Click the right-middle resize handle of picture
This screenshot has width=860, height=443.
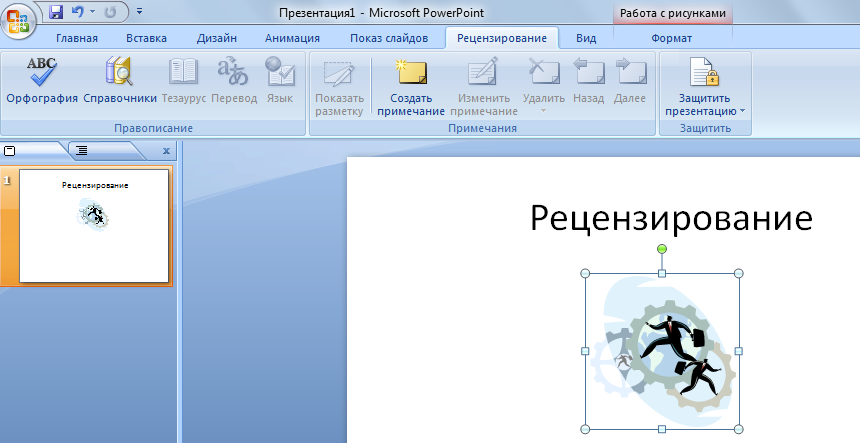tap(738, 351)
